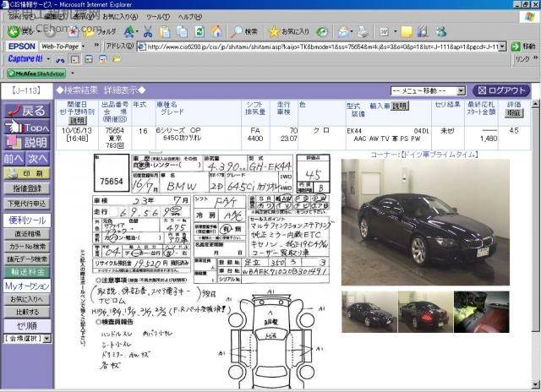Screen dimensions: 541x392
Task: Open the rear-view car thumbnail with taillight
Action: [425, 312]
